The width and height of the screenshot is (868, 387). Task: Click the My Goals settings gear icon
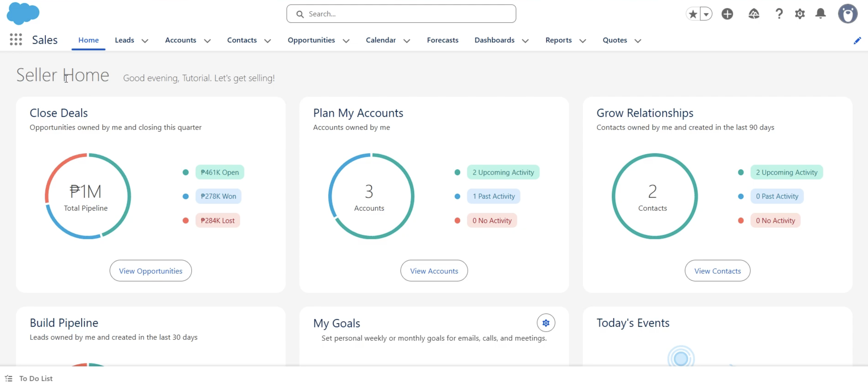[x=546, y=323]
